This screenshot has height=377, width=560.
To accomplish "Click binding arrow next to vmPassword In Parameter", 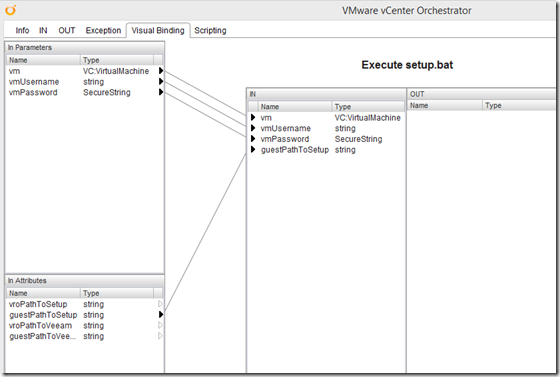I will coord(161,92).
